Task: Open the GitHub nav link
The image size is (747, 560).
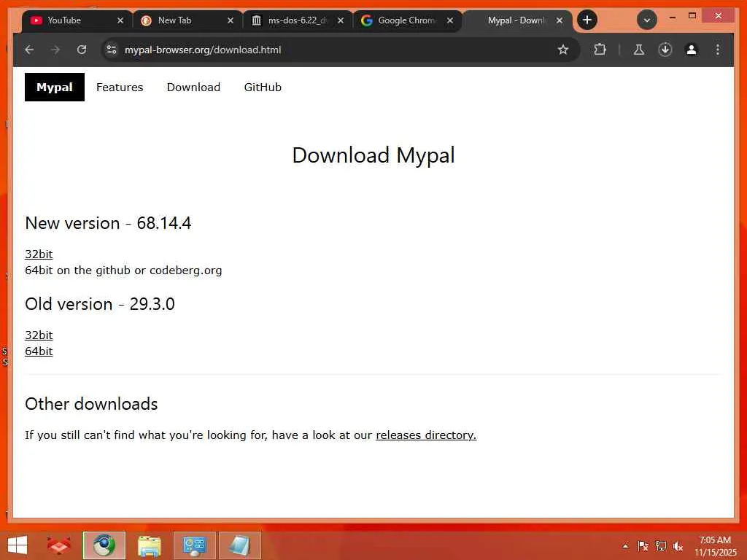Action: (x=263, y=87)
